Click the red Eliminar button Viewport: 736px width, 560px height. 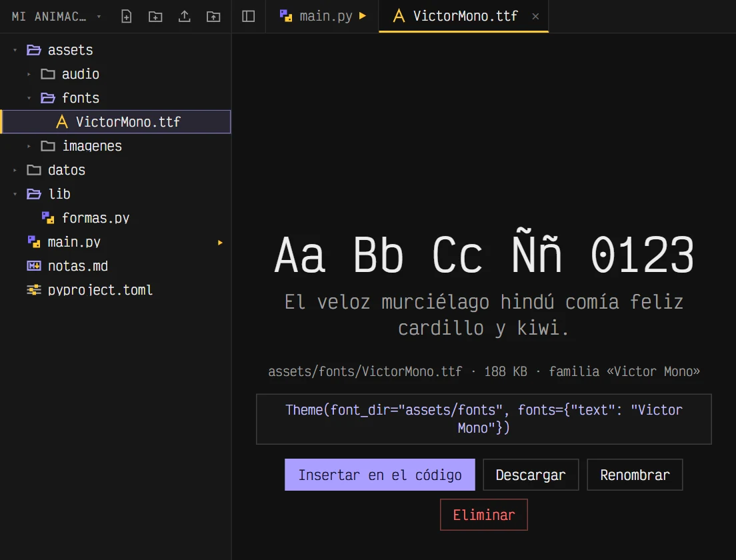483,515
